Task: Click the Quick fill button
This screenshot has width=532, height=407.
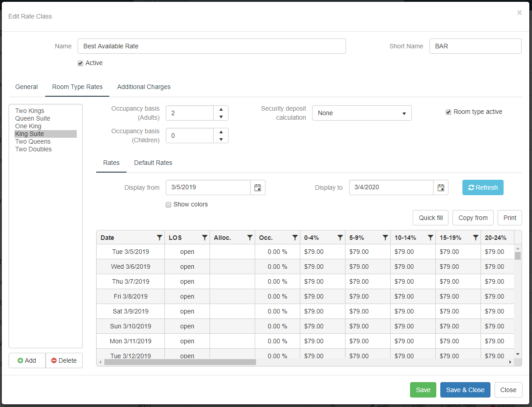Action: tap(430, 218)
